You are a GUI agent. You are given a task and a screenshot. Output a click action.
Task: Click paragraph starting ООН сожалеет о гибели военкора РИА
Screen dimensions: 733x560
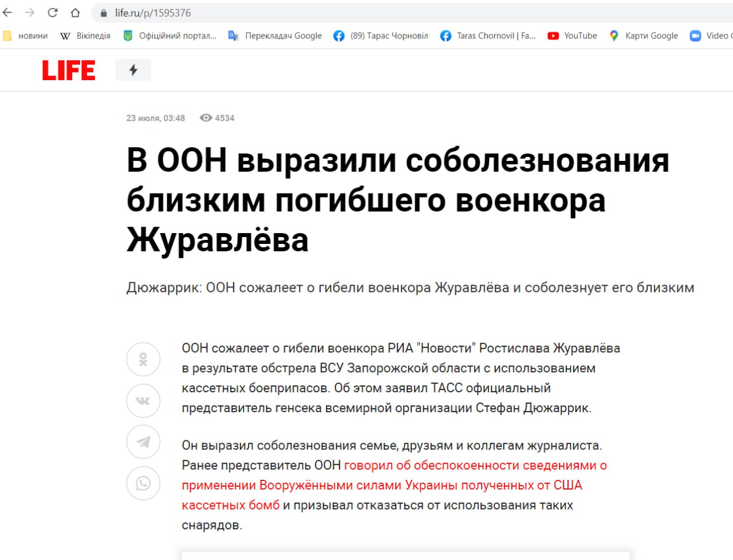point(401,378)
